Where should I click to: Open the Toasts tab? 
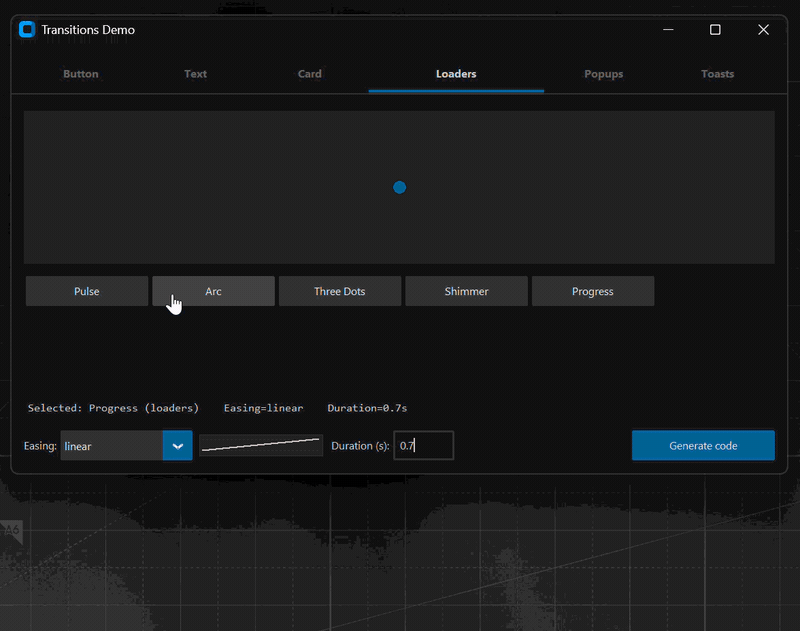pyautogui.click(x=717, y=74)
